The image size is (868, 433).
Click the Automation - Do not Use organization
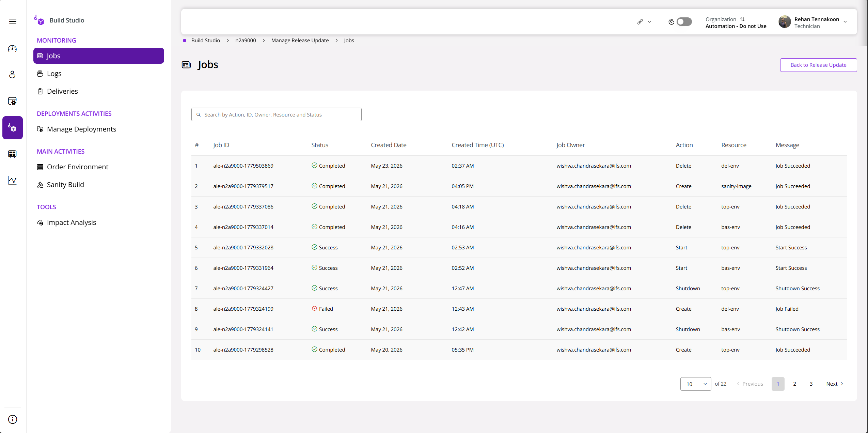click(736, 26)
